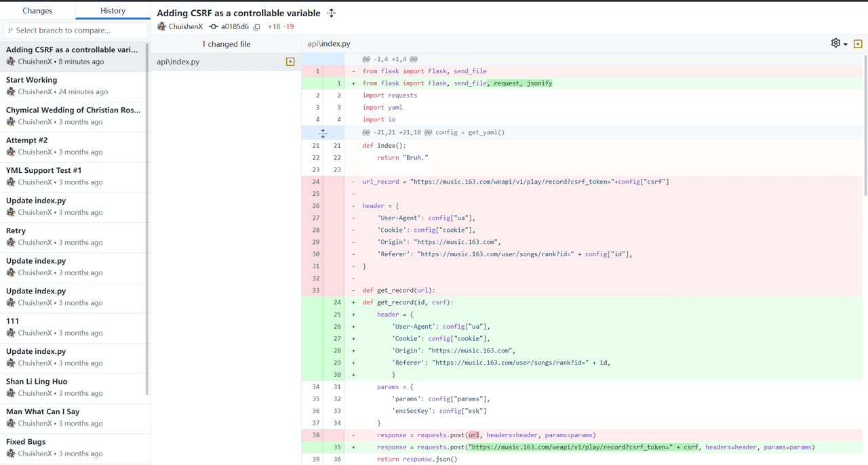
Task: Switch to the Changes tab
Action: pyautogui.click(x=37, y=11)
